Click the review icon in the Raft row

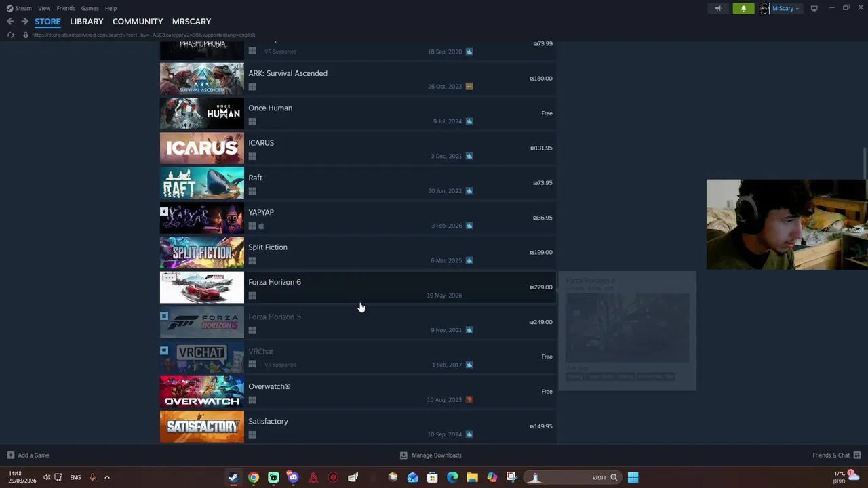[x=469, y=190]
